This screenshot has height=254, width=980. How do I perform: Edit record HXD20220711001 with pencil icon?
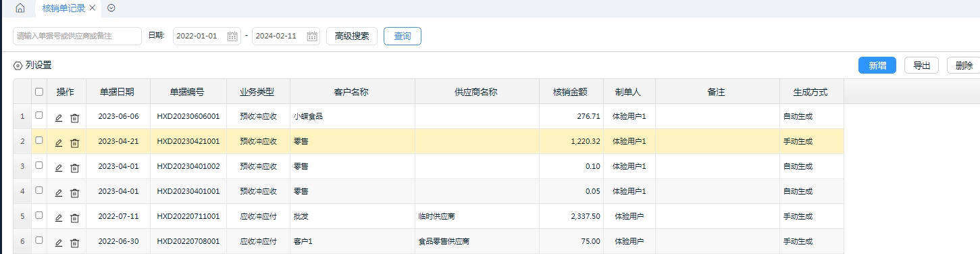coord(59,218)
